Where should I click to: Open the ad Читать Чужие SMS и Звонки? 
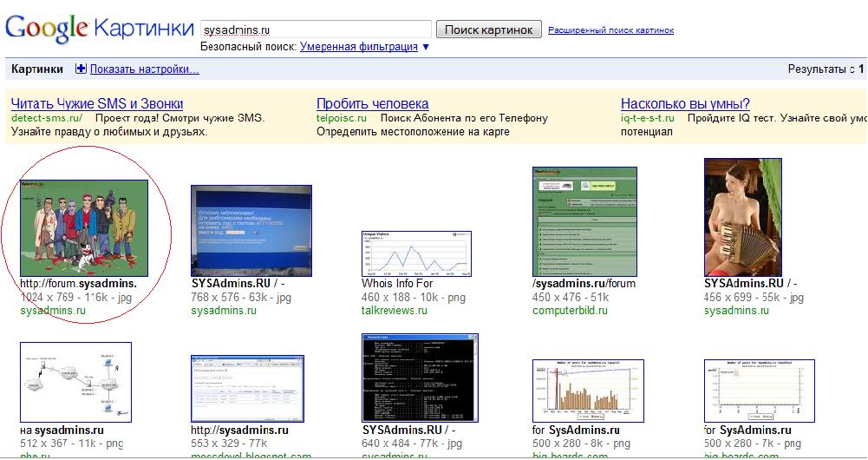pyautogui.click(x=97, y=103)
